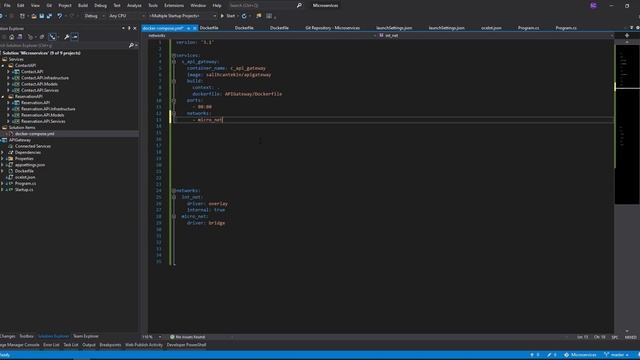Expand the Reservation.API.Models project
Image resolution: width=640 pixels, height=360 pixels.
coord(8,115)
